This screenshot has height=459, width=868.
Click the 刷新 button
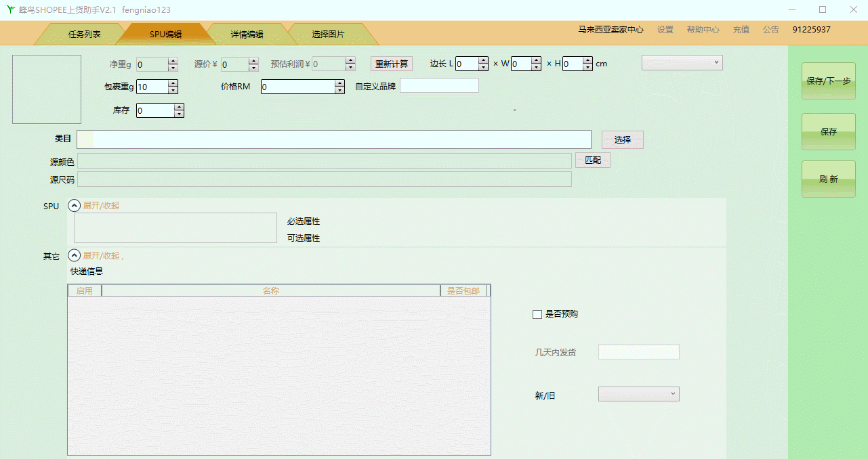click(829, 179)
